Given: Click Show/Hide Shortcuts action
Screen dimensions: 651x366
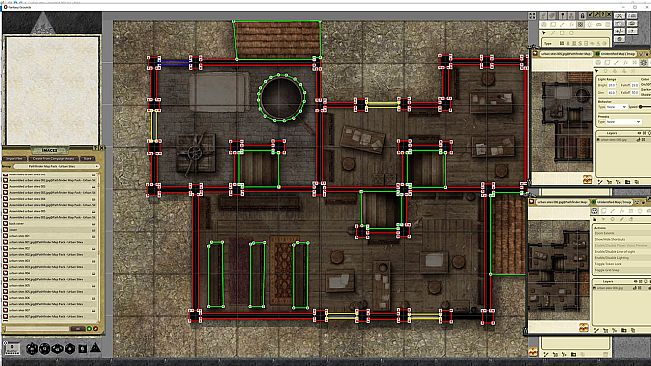Looking at the screenshot, I should coord(610,239).
